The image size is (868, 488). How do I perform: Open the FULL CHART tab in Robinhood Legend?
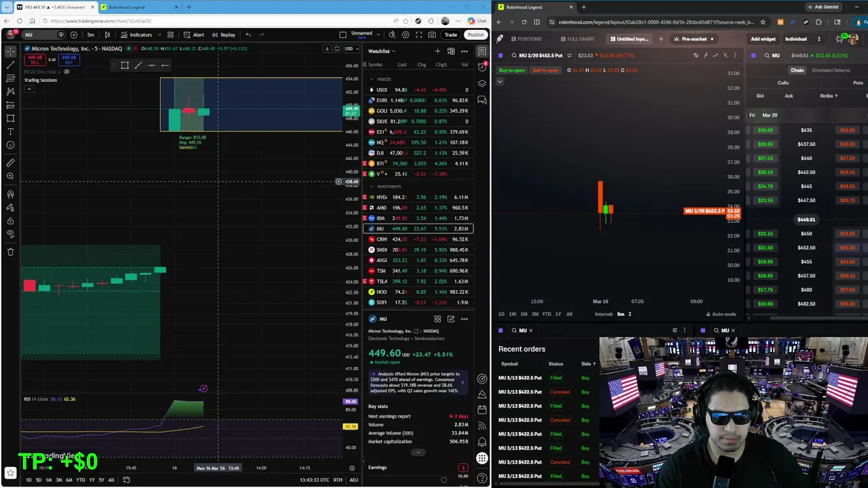(x=577, y=39)
